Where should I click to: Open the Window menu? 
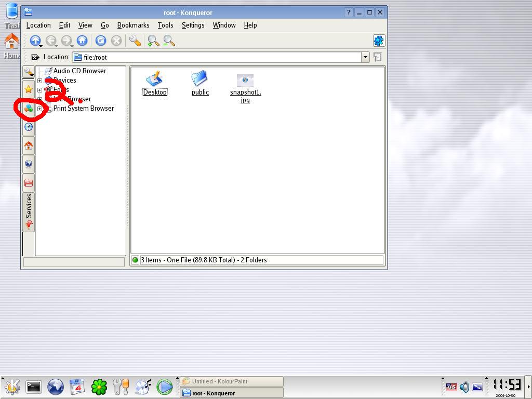click(x=224, y=25)
